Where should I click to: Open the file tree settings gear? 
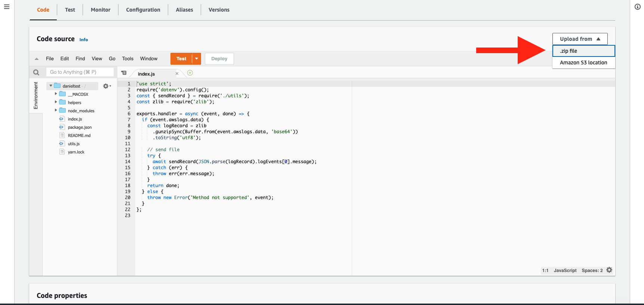pos(106,86)
